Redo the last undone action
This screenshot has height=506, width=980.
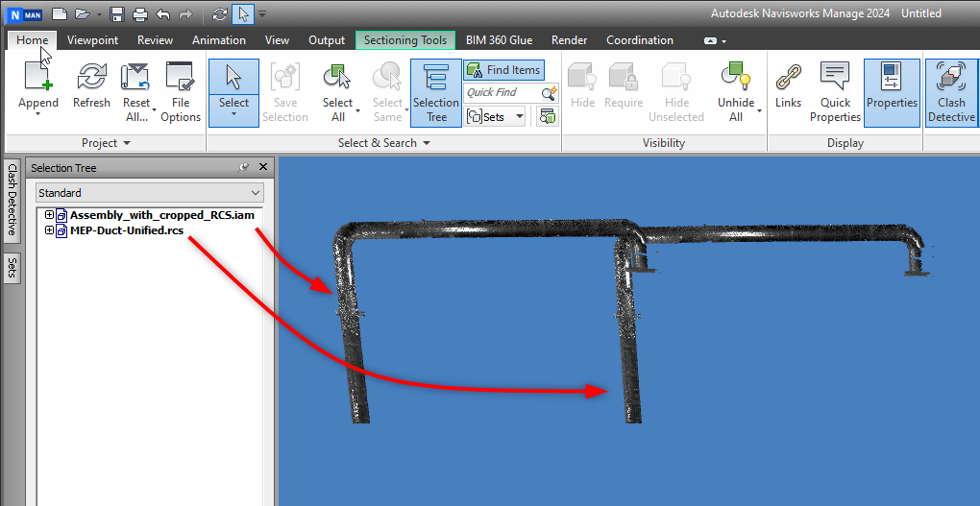(185, 13)
